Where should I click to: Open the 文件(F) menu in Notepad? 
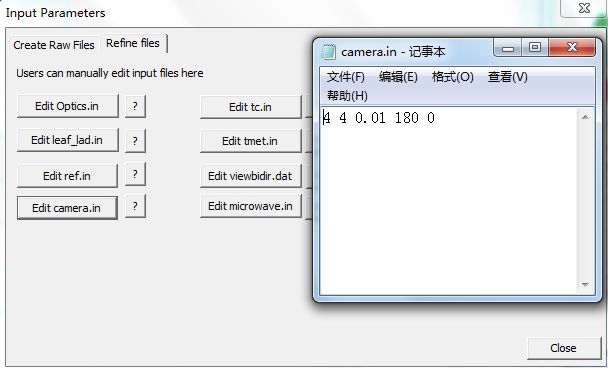[x=345, y=77]
